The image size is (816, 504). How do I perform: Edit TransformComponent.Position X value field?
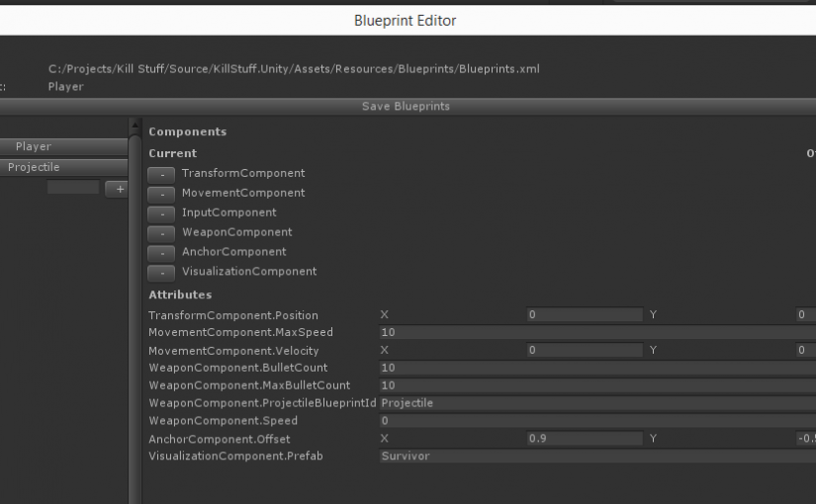584,315
